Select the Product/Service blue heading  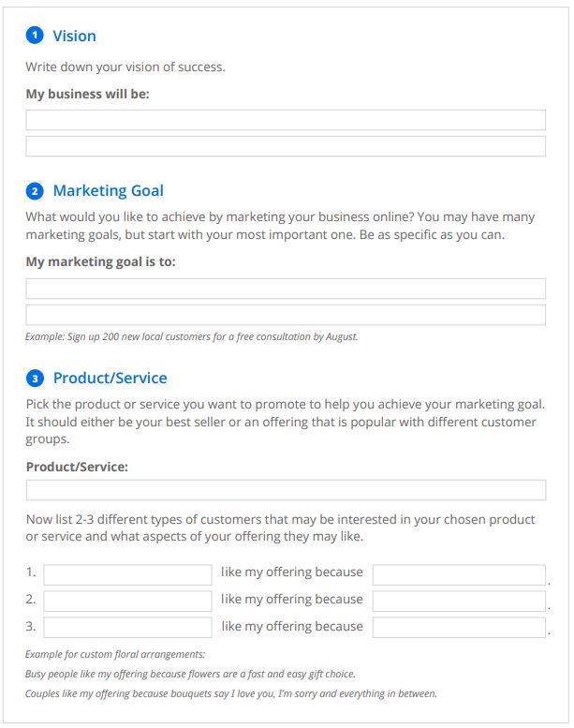(x=110, y=378)
